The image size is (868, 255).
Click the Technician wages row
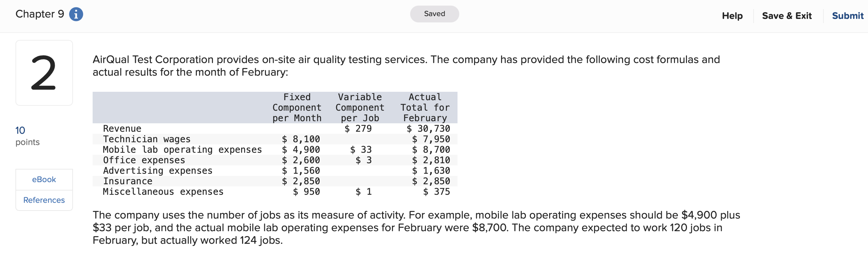click(146, 139)
